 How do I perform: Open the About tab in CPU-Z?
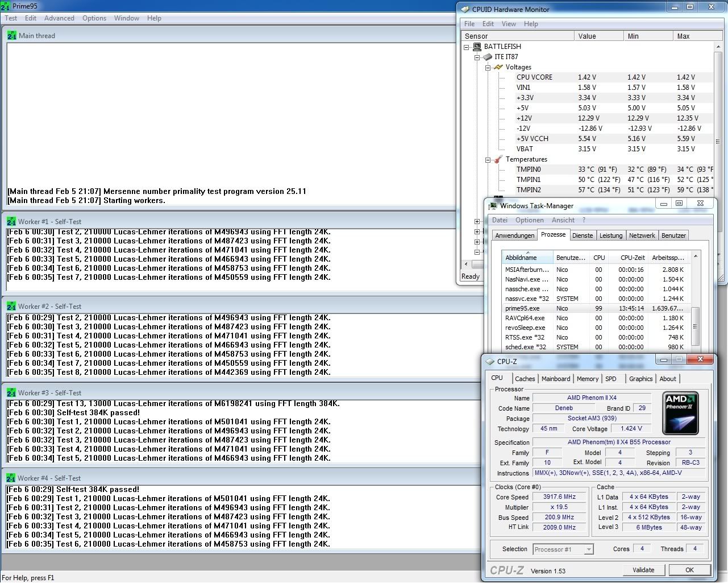(x=668, y=379)
